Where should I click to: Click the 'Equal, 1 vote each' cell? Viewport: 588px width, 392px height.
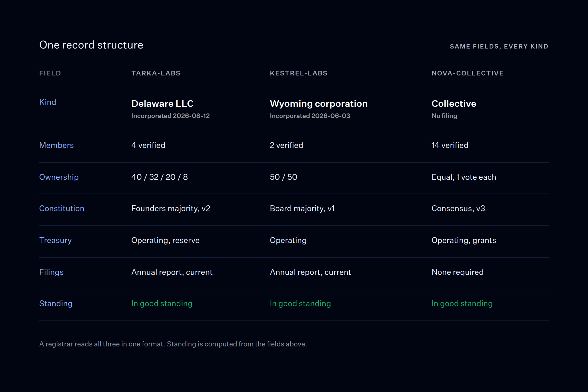click(x=464, y=177)
